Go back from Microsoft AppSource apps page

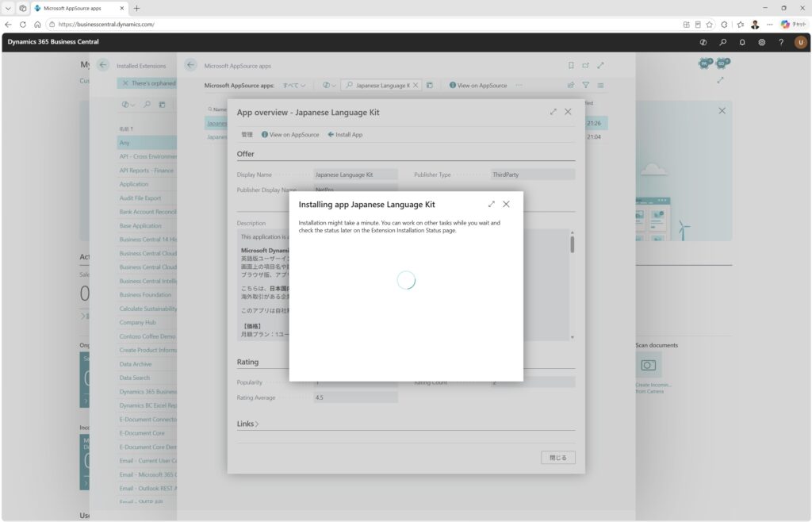(190, 65)
